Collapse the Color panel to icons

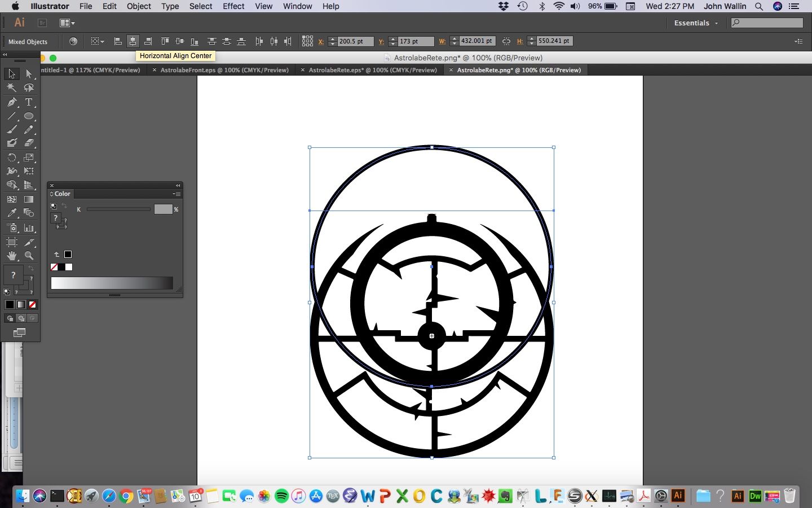[178, 185]
